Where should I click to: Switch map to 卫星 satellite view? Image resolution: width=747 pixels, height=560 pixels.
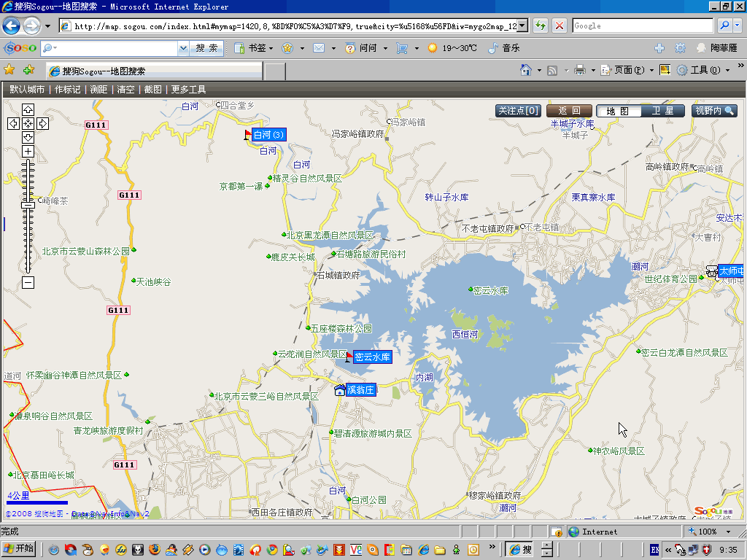662,111
